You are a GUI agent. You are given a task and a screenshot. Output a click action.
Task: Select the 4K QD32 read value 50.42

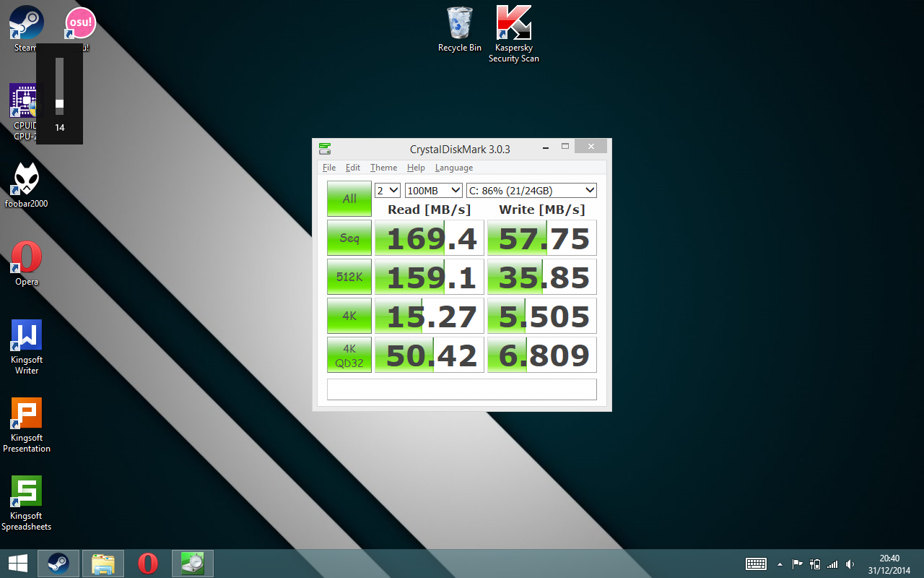[430, 355]
